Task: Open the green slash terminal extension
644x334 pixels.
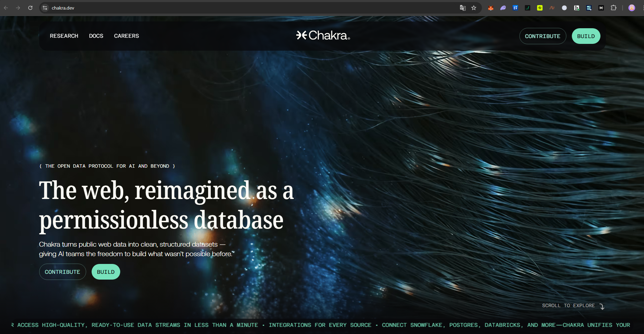Action: click(x=528, y=8)
